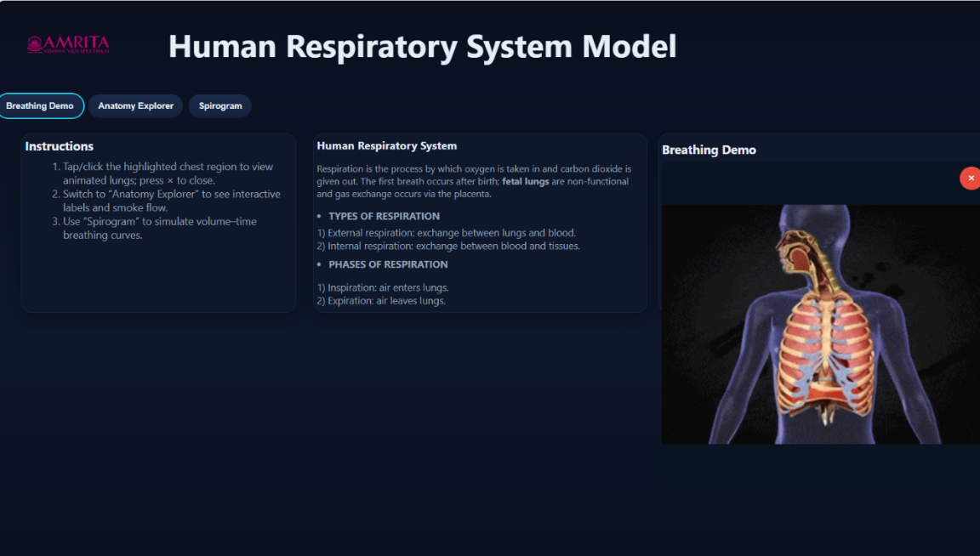Image resolution: width=980 pixels, height=556 pixels.
Task: Close the Breathing Demo animation with red ×
Action: [970, 178]
